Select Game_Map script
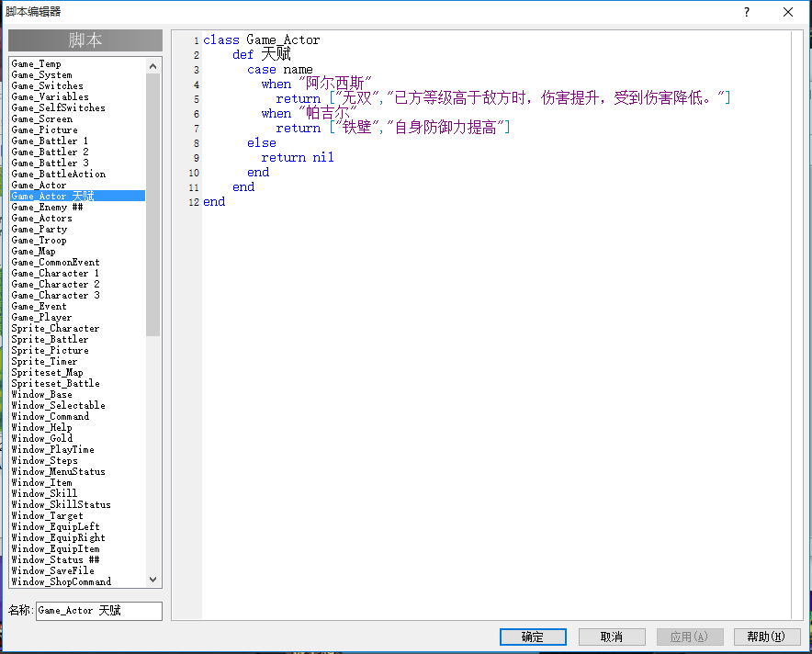The image size is (812, 654). click(78, 251)
